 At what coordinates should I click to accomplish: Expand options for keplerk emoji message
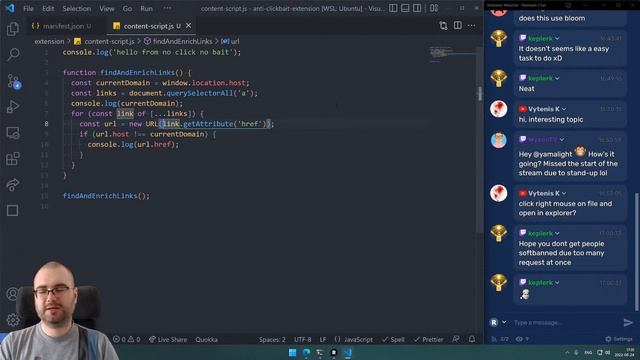coord(557,282)
